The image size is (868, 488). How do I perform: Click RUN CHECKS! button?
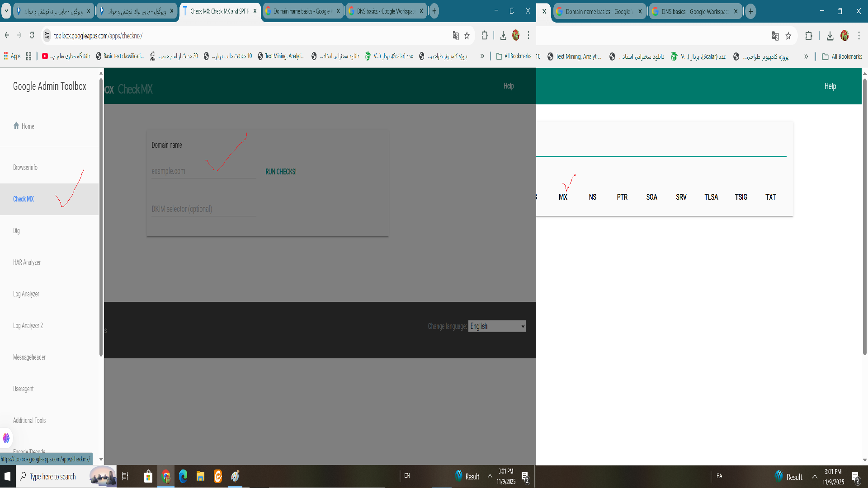(281, 172)
